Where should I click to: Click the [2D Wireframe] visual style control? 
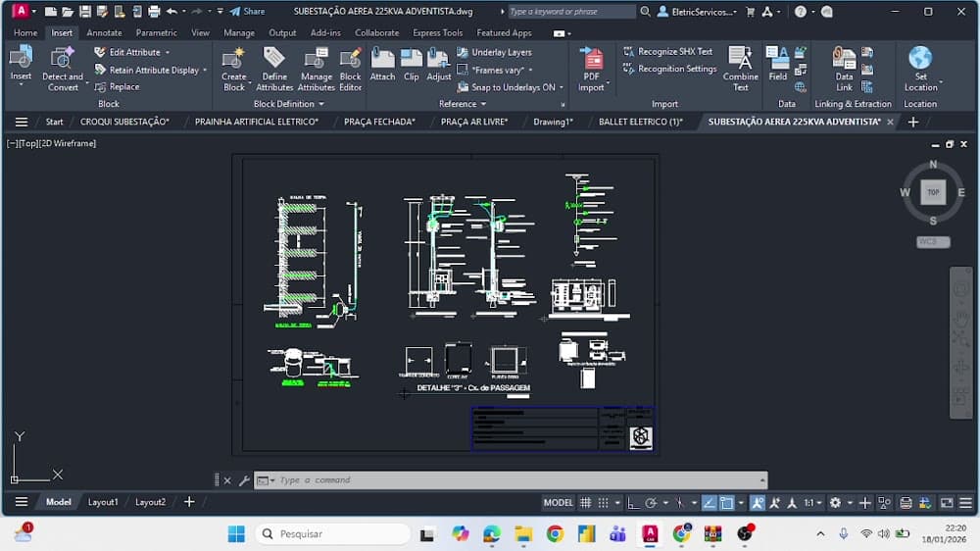(x=69, y=143)
